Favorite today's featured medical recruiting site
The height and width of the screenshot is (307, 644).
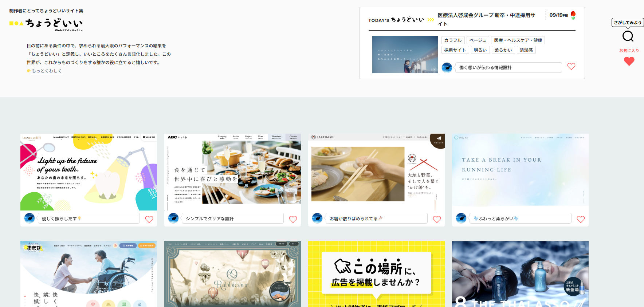click(571, 67)
